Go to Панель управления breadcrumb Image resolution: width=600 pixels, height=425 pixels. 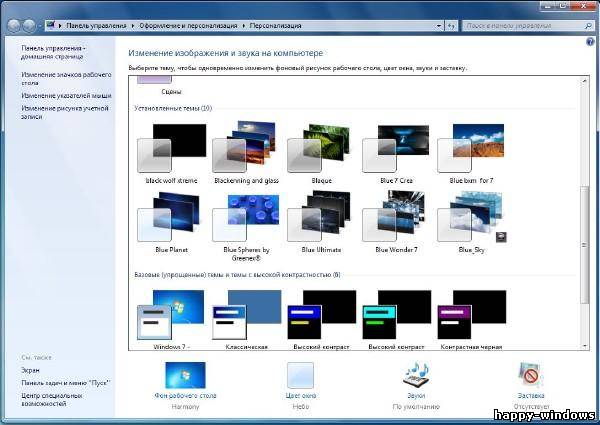(96, 26)
